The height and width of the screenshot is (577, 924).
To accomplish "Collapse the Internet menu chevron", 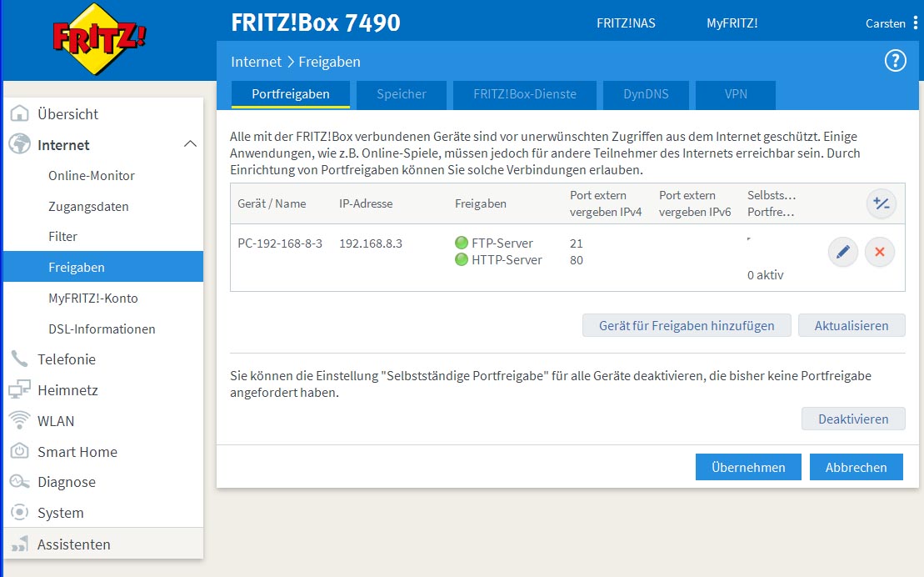I will pyautogui.click(x=190, y=144).
